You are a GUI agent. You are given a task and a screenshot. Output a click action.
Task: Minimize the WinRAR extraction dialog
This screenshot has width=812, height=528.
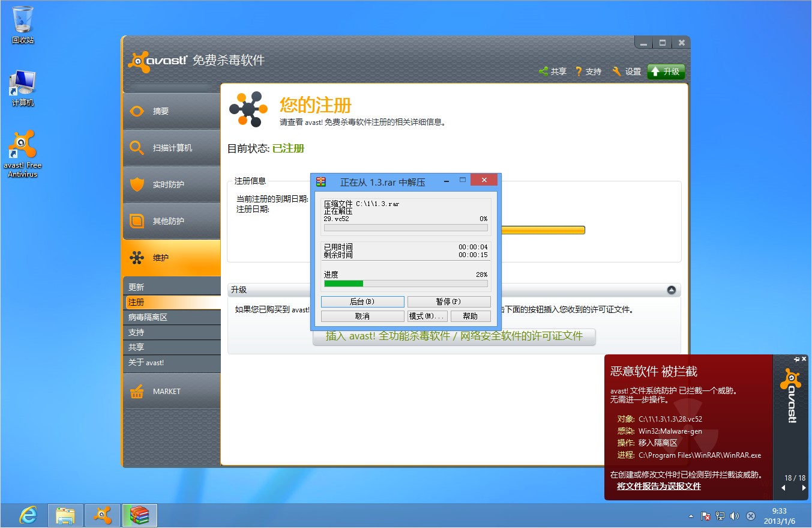447,180
